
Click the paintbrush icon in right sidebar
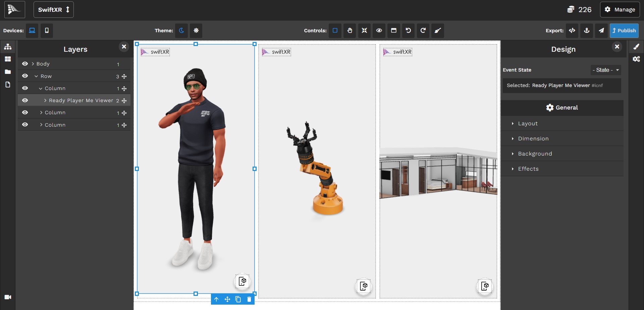click(637, 47)
